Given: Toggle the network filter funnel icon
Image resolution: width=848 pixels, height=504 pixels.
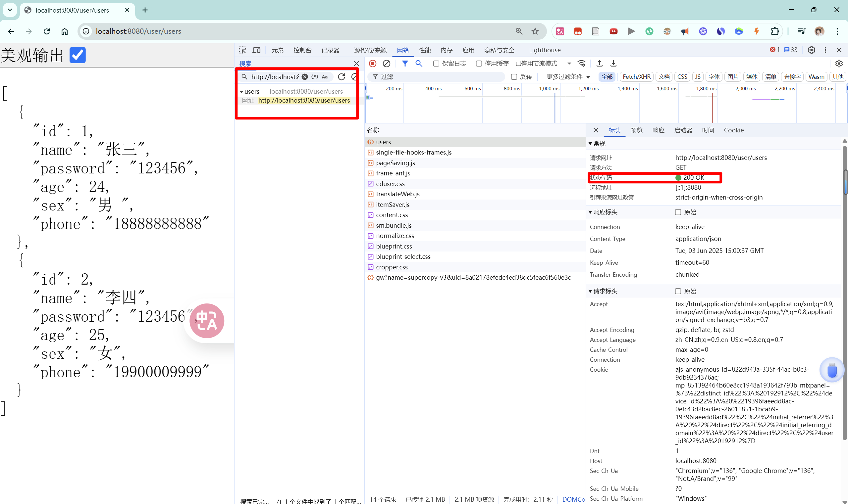Looking at the screenshot, I should click(x=405, y=64).
